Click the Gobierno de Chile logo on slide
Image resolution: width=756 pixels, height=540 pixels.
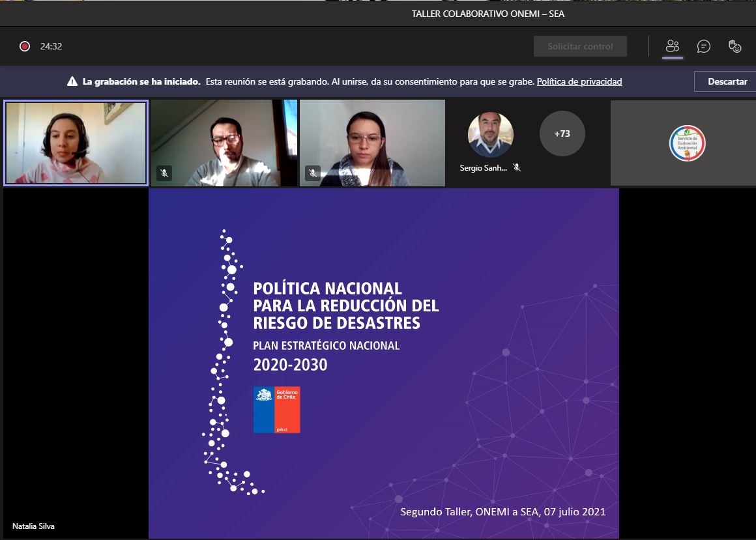(277, 410)
